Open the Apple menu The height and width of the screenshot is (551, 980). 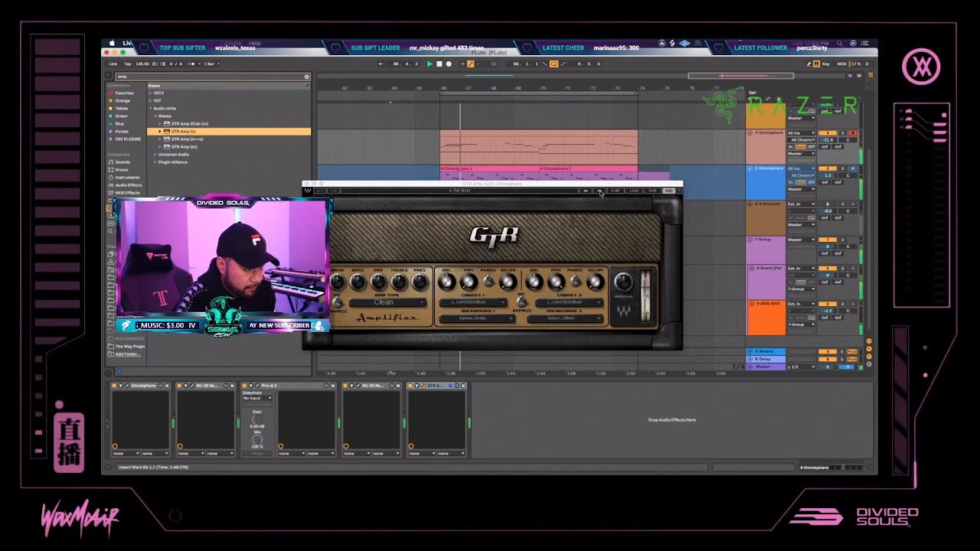[112, 44]
